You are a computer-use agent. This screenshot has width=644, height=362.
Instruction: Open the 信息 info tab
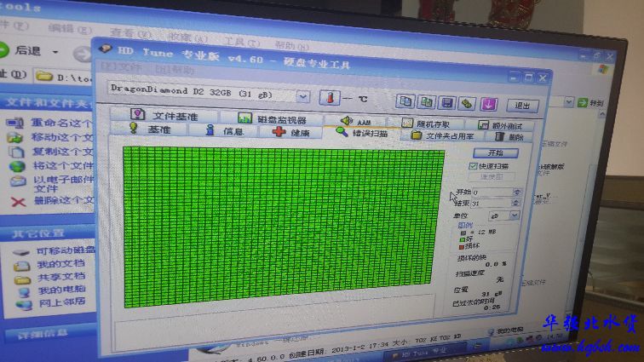[x=224, y=130]
